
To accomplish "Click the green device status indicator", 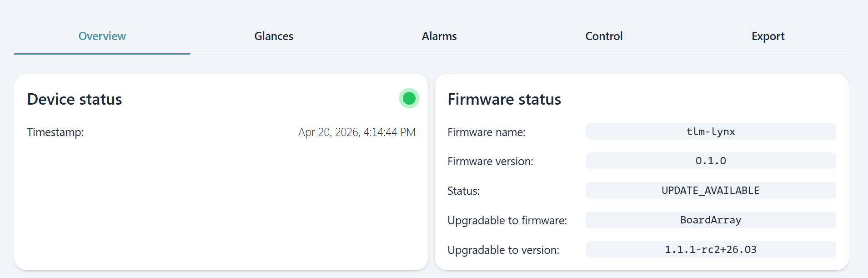I will [x=409, y=98].
